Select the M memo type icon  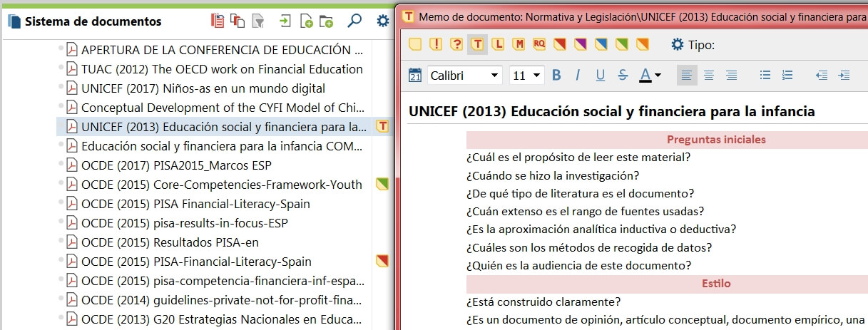click(x=519, y=45)
